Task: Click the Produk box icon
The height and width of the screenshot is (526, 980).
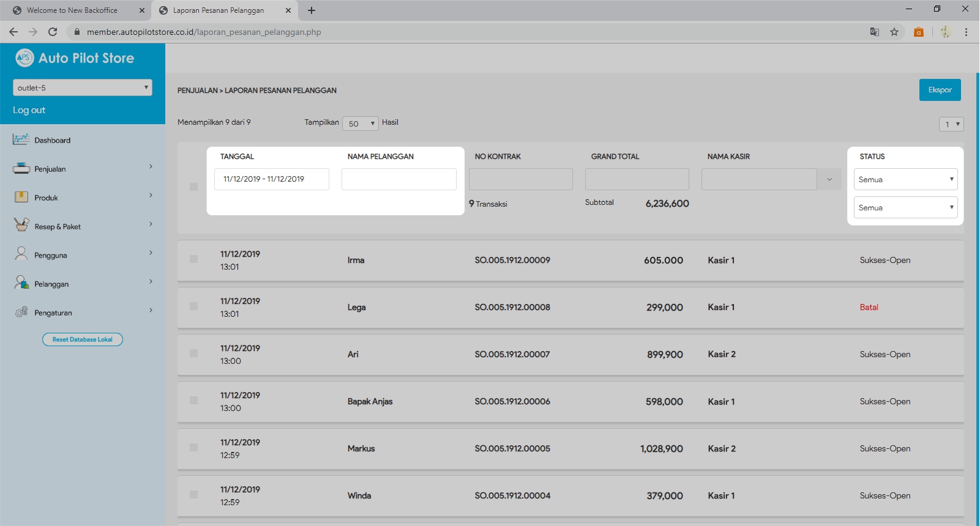Action: click(21, 197)
